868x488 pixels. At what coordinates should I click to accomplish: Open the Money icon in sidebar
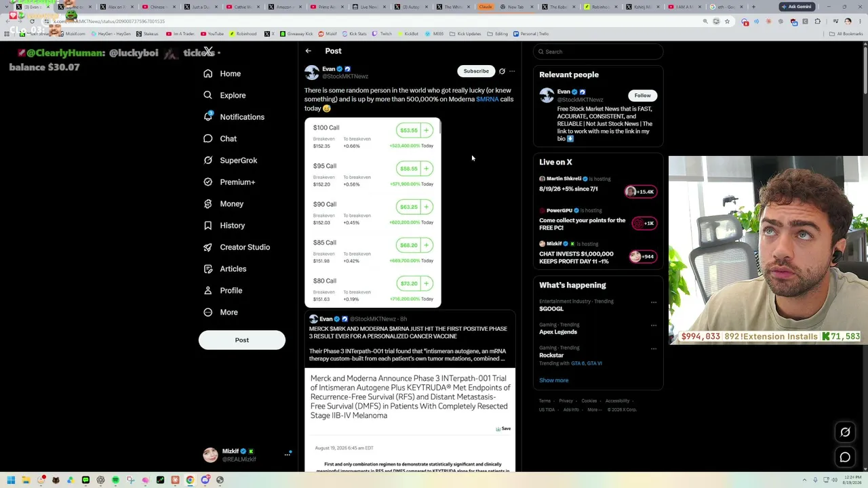coord(208,204)
